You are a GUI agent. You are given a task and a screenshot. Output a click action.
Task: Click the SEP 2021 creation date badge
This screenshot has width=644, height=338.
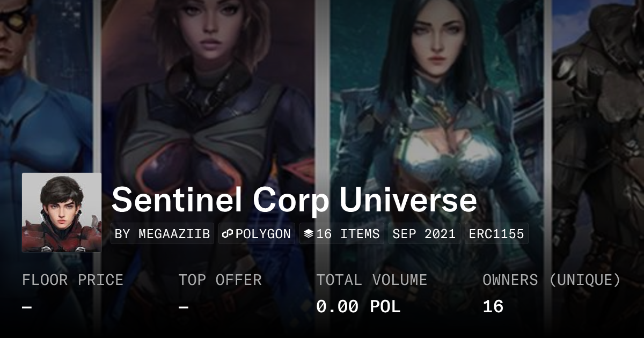click(425, 234)
